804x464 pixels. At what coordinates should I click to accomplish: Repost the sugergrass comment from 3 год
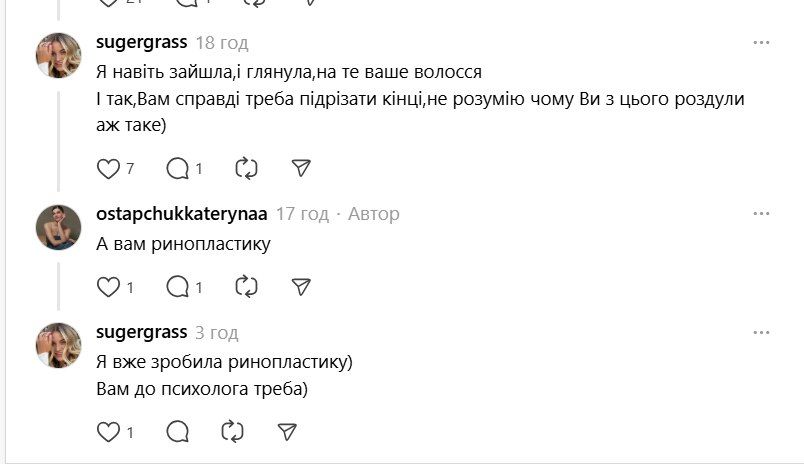coord(232,432)
